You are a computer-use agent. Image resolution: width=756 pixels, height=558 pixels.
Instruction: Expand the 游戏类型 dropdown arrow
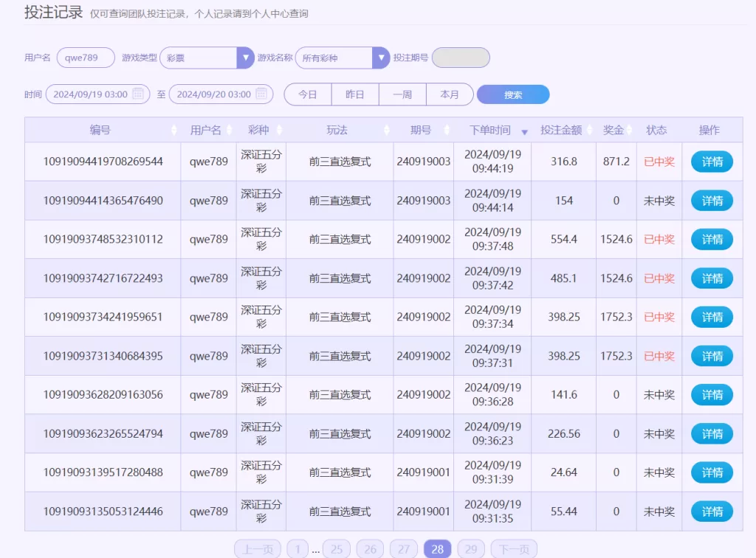[x=245, y=58]
